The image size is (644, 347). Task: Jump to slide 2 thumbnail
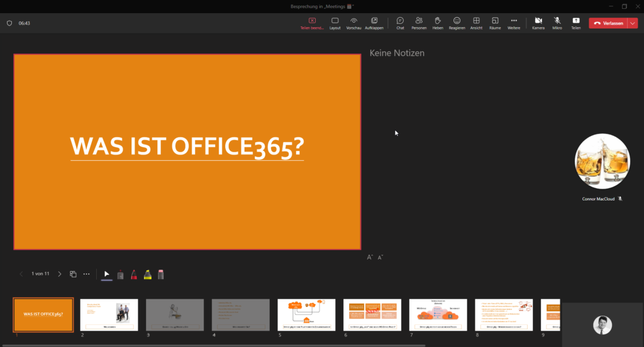109,314
